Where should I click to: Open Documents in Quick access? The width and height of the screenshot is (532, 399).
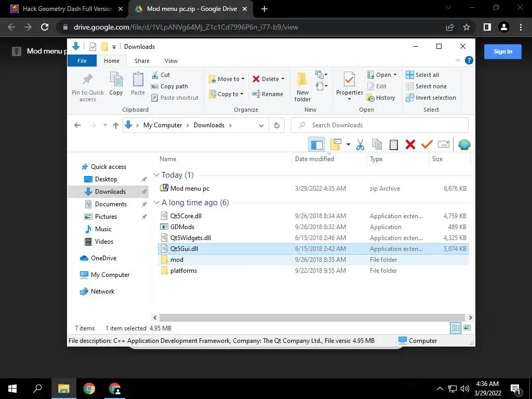coord(111,204)
